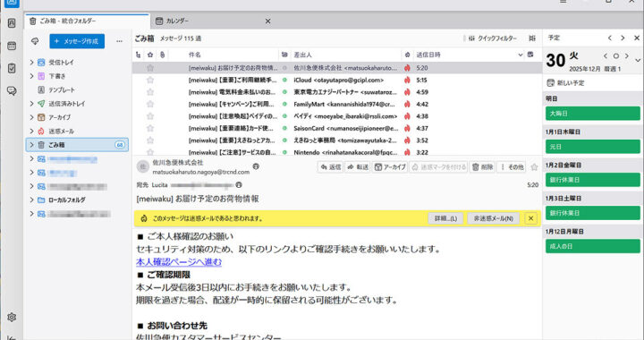Star the ペイディ message row
Screen dimensions: 644x340
(150, 116)
